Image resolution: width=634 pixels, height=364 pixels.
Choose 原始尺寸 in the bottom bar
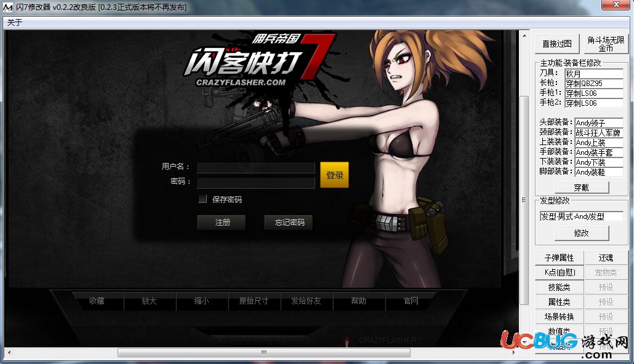click(x=254, y=301)
